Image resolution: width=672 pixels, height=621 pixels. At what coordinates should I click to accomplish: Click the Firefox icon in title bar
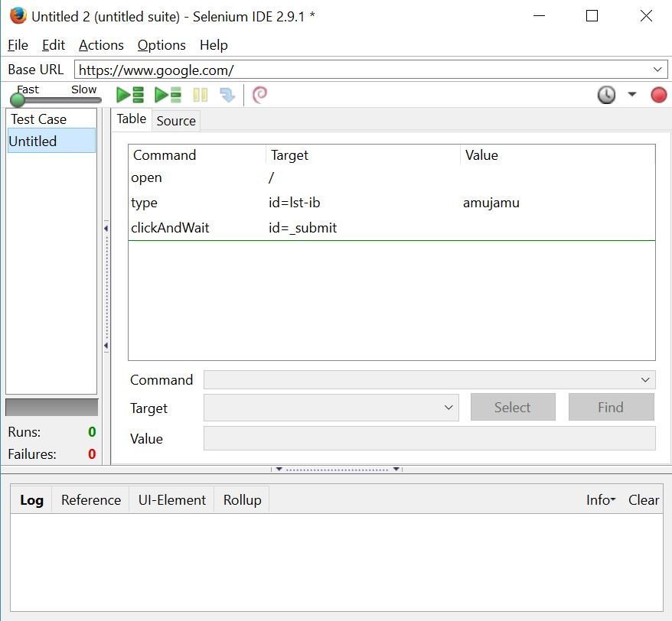18,16
